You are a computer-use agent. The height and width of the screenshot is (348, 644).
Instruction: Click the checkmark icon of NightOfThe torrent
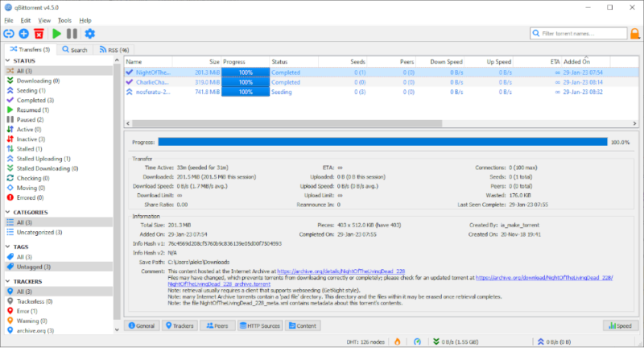[130, 72]
